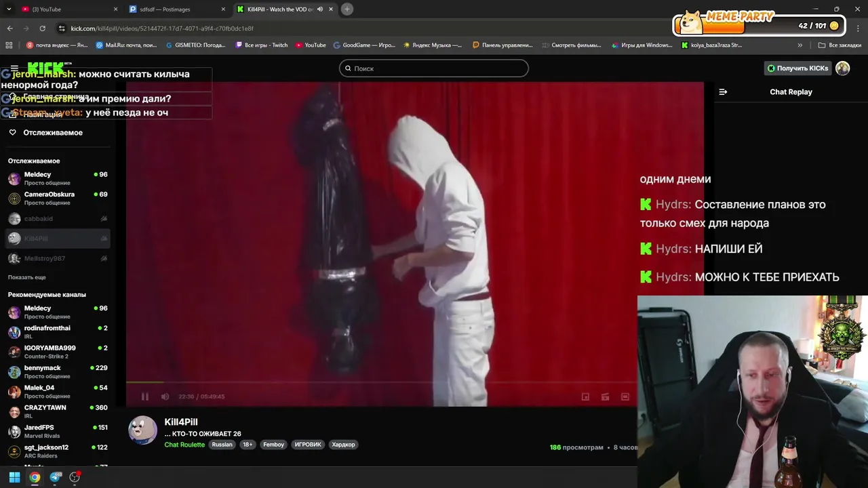The image size is (868, 488).
Task: Collapse the Chat Replay panel
Action: pos(723,91)
